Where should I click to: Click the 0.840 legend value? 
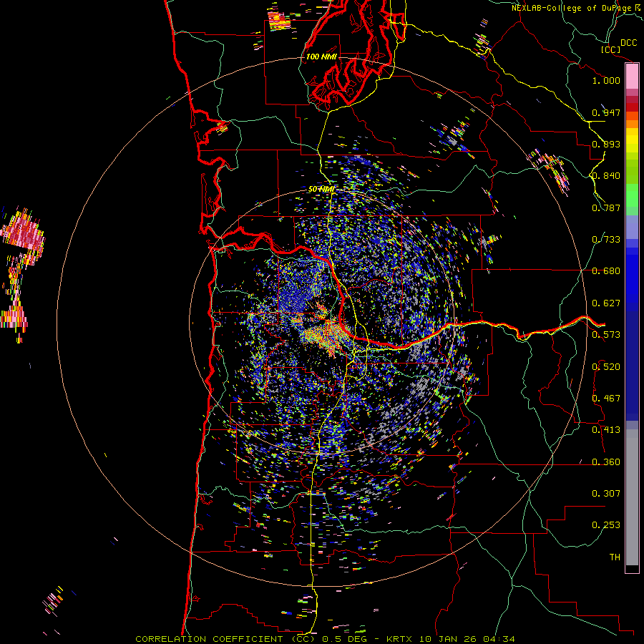pos(606,176)
